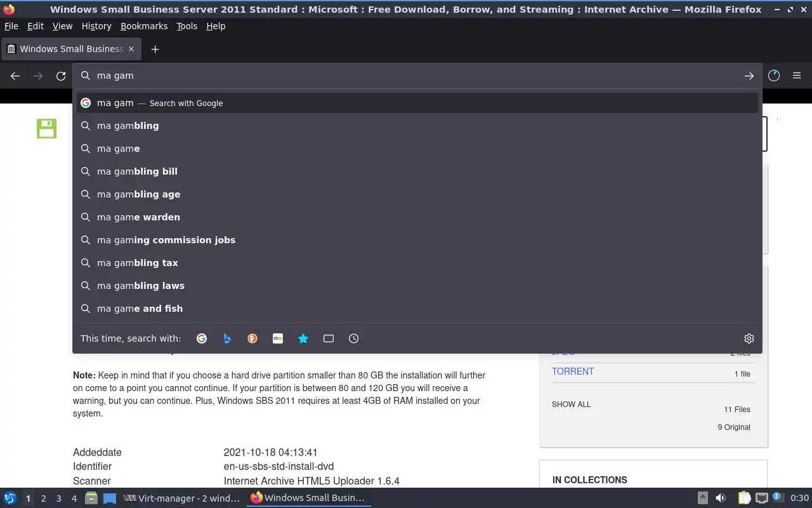Open the Edit menu
Image resolution: width=812 pixels, height=508 pixels.
[x=36, y=26]
